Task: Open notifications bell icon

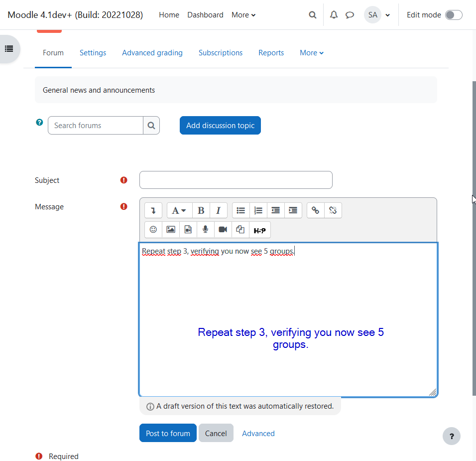Action: (x=334, y=15)
